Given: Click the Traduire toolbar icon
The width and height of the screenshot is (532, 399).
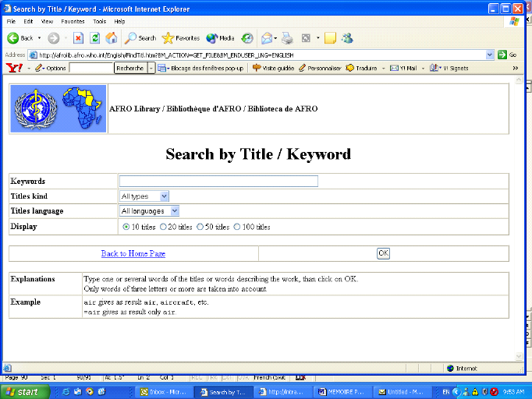Looking at the screenshot, I should (349, 68).
